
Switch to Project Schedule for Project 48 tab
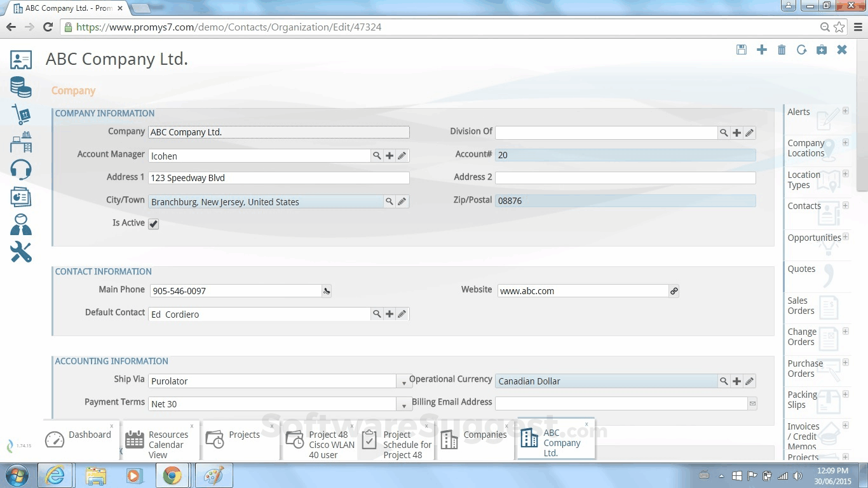point(397,440)
